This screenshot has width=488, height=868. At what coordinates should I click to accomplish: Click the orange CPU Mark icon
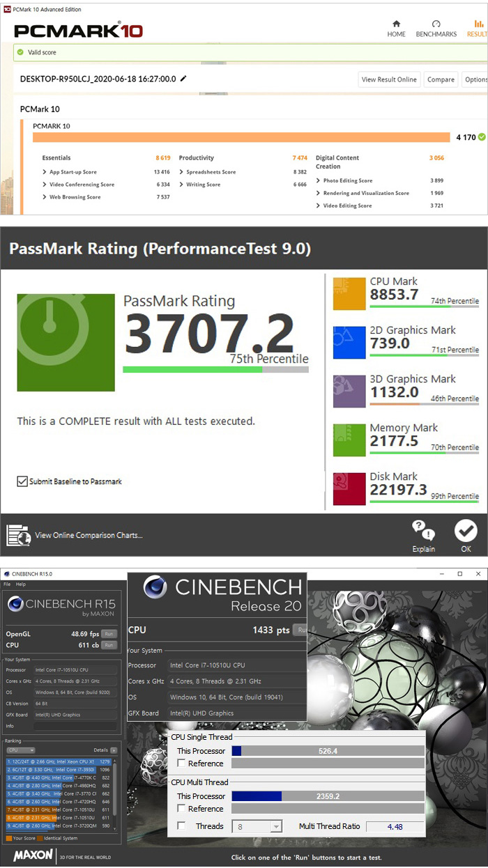(x=349, y=293)
